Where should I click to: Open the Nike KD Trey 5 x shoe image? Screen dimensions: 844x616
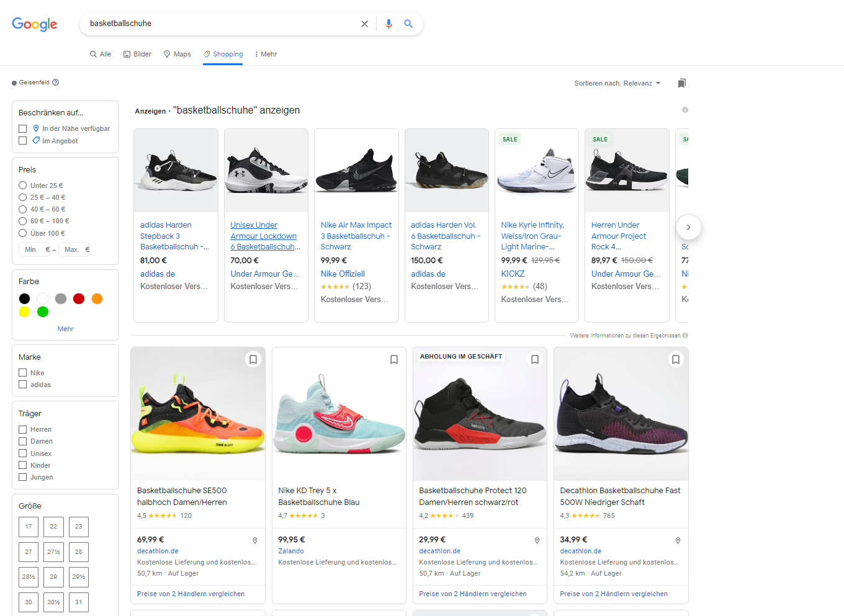click(339, 414)
